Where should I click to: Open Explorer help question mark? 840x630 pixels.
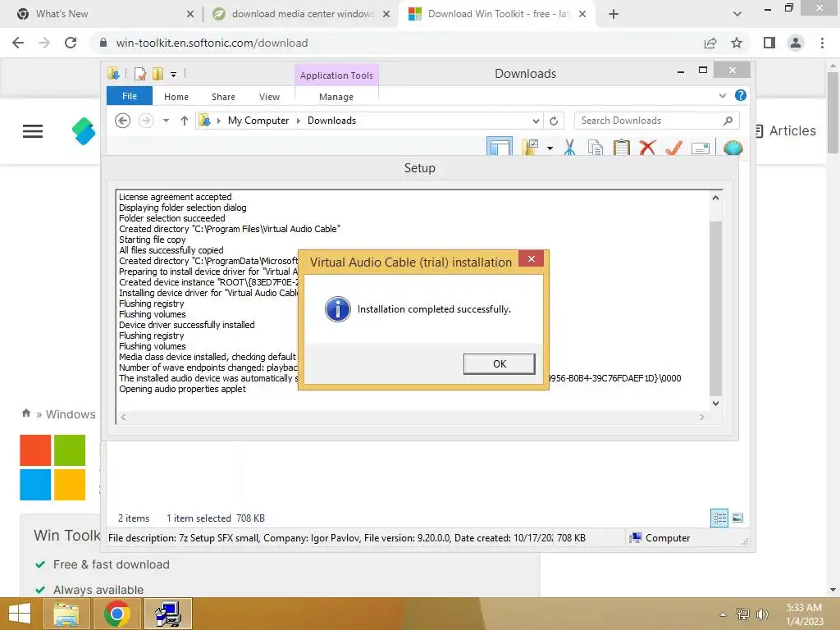tap(741, 95)
